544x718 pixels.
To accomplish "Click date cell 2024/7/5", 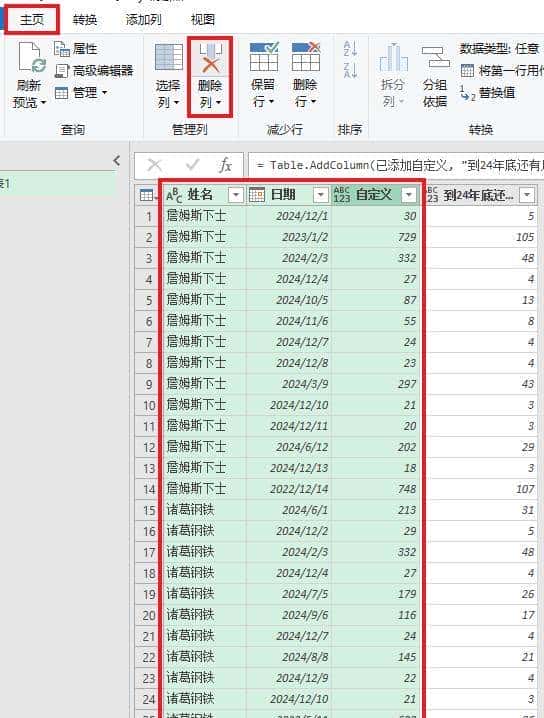I will (288, 594).
